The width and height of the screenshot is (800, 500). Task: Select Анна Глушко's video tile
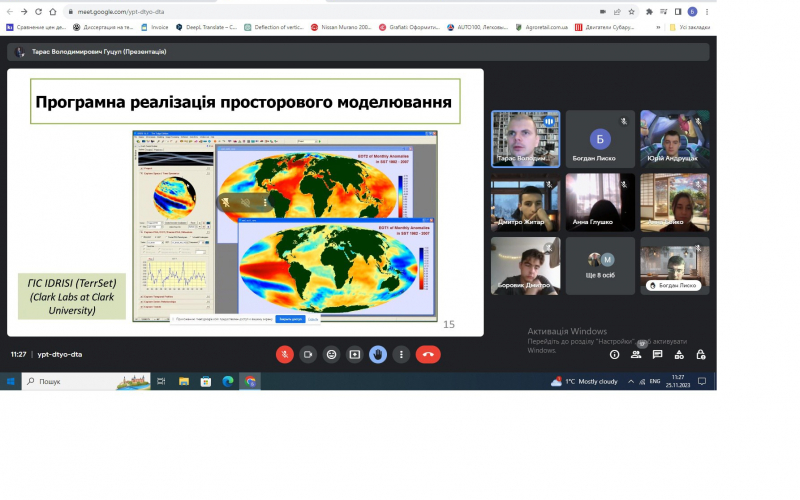click(600, 203)
